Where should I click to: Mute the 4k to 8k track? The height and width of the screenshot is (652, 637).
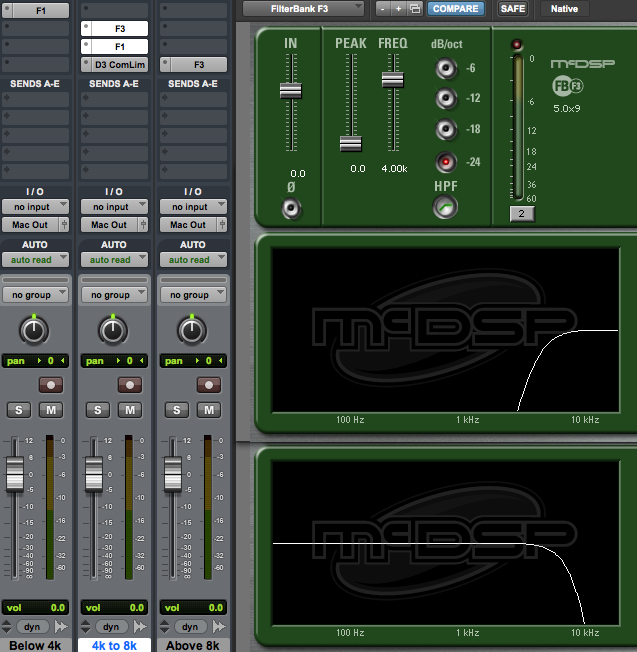tap(130, 409)
